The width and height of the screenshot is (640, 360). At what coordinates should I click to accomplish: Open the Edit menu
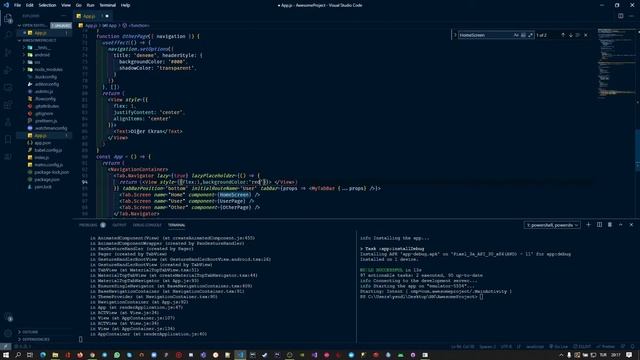[29, 5]
